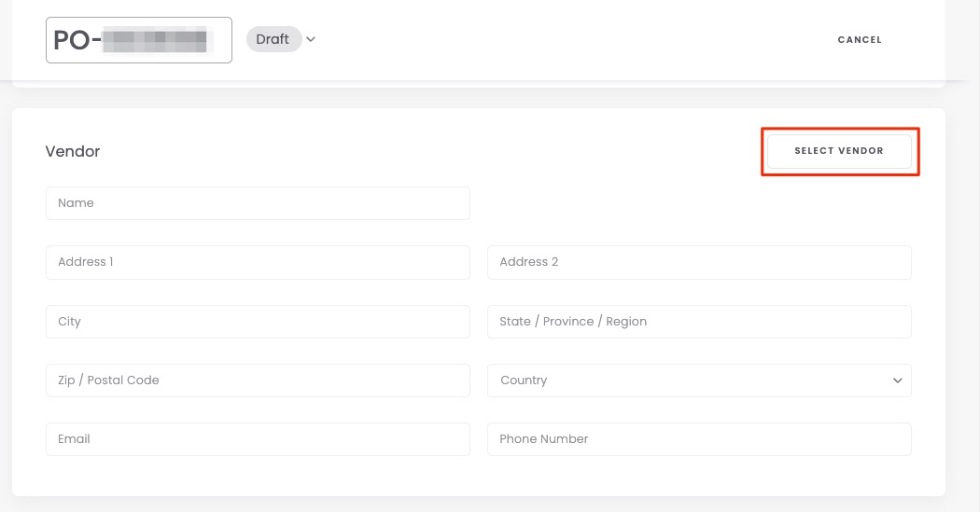Click the Select Vendor button
980x512 pixels.
[839, 151]
